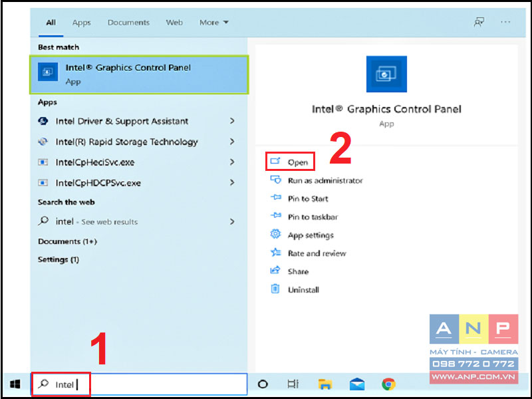Launch Google Chrome from the taskbar
This screenshot has height=399, width=532.
click(x=388, y=384)
